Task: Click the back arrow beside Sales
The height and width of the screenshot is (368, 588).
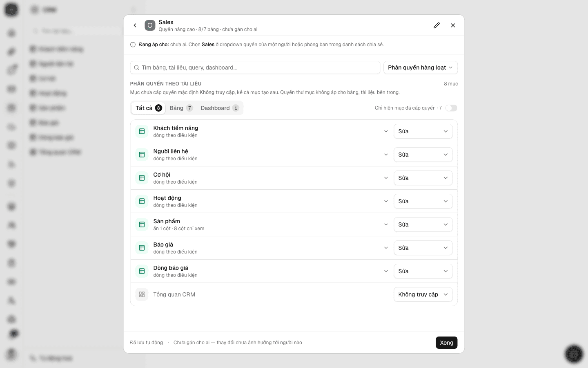Action: point(135,25)
